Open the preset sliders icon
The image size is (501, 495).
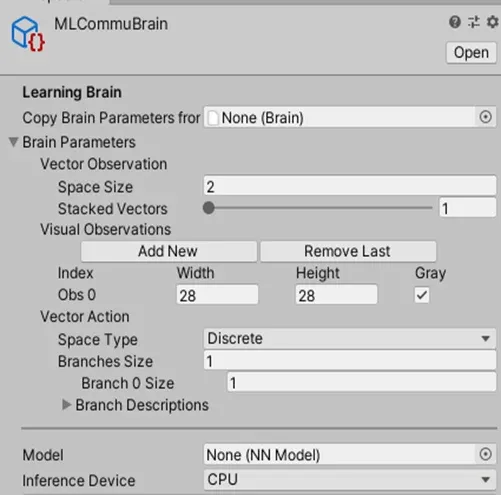click(474, 22)
